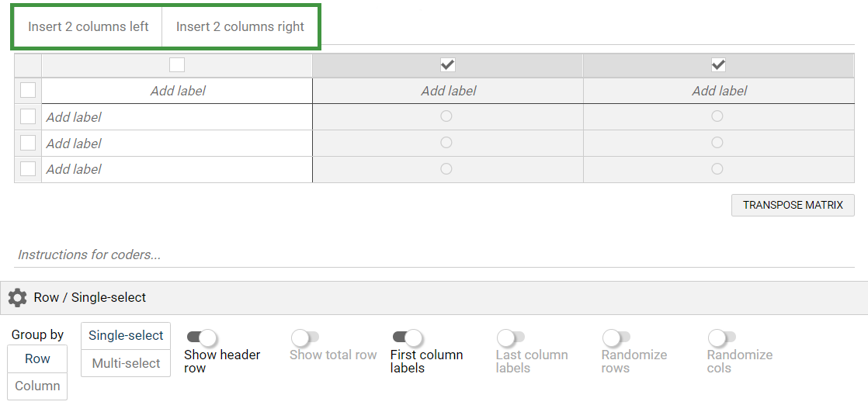The width and height of the screenshot is (868, 419).
Task: Turn on the Randomize cols toggle
Action: tap(721, 338)
